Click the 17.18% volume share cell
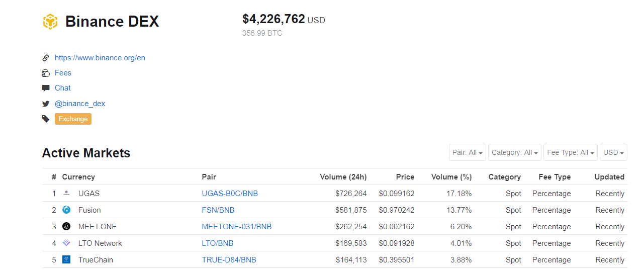The width and height of the screenshot is (644, 272). coord(459,194)
